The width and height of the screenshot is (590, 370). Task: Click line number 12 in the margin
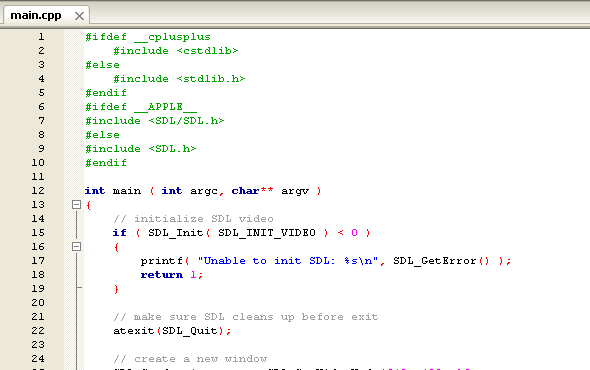(x=38, y=190)
